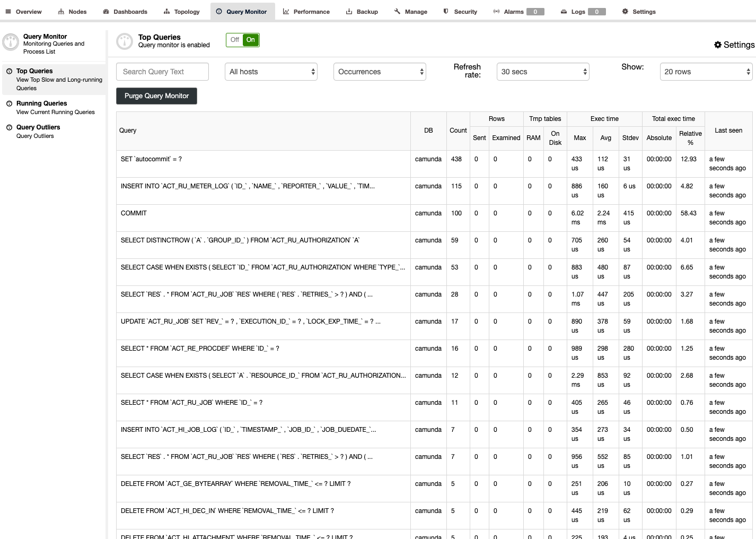Click the Security shield icon
Image resolution: width=756 pixels, height=539 pixels.
(x=446, y=11)
